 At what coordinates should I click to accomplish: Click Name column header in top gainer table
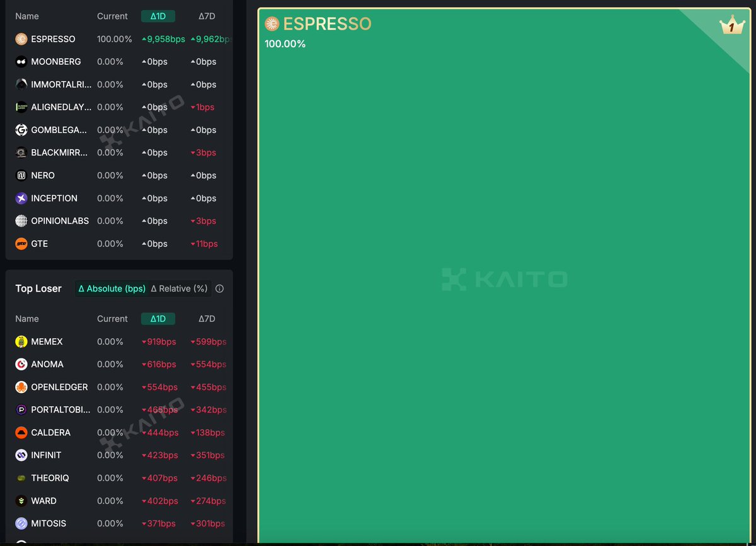tap(27, 16)
